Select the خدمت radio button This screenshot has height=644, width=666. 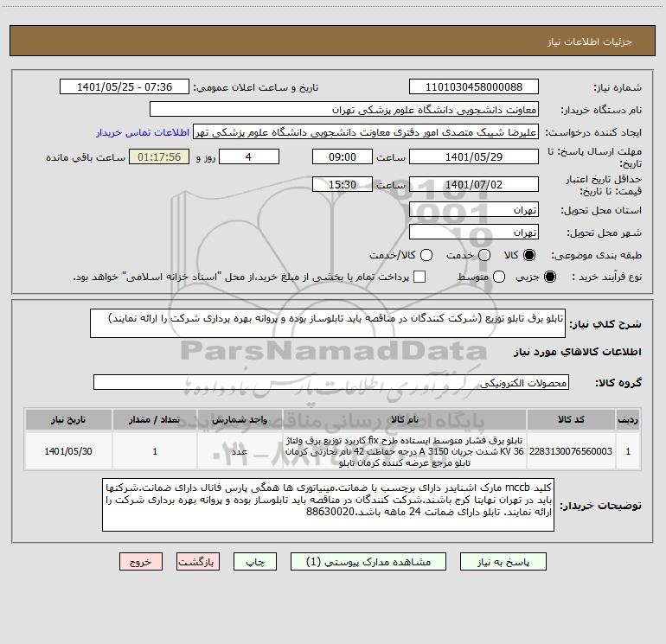(484, 255)
